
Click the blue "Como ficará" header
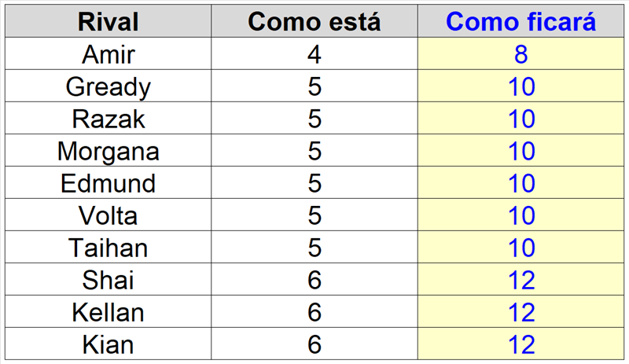click(520, 21)
